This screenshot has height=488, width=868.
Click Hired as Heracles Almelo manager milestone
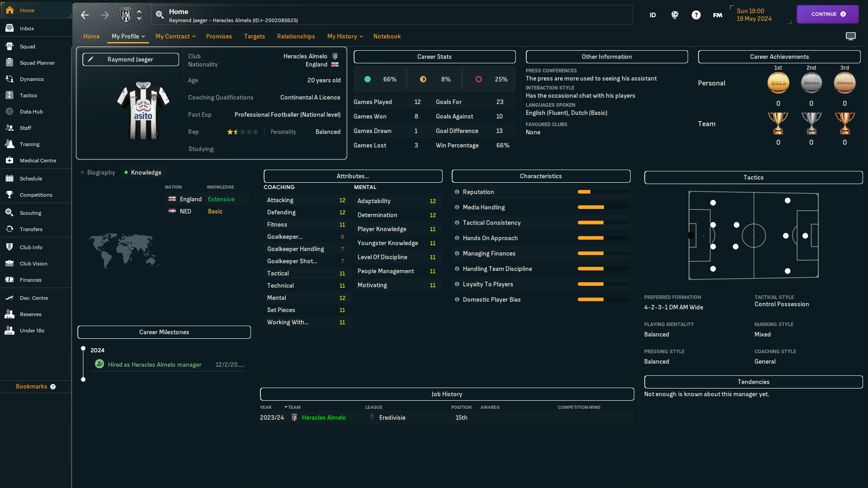(x=155, y=365)
